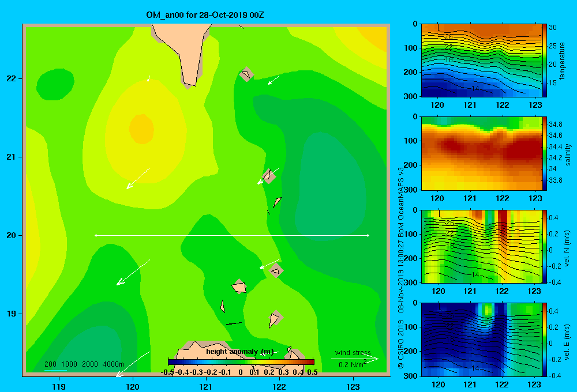Open the temperature depth section panel
Viewport: 577px width, 392px height.
tap(482, 61)
